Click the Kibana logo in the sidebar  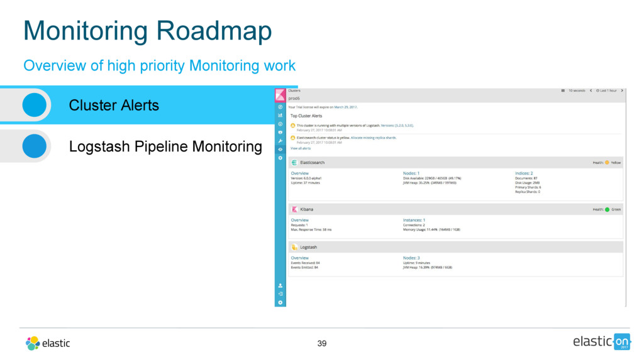pos(280,96)
